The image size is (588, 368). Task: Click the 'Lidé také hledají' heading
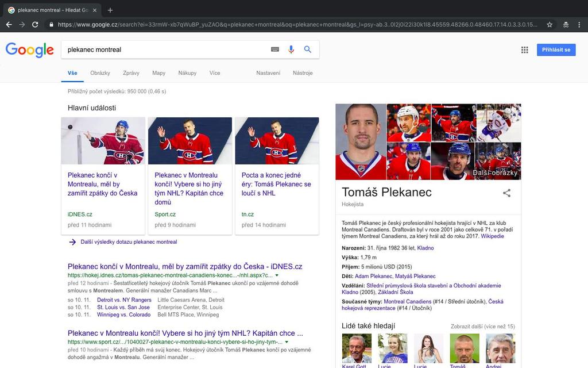click(x=368, y=326)
